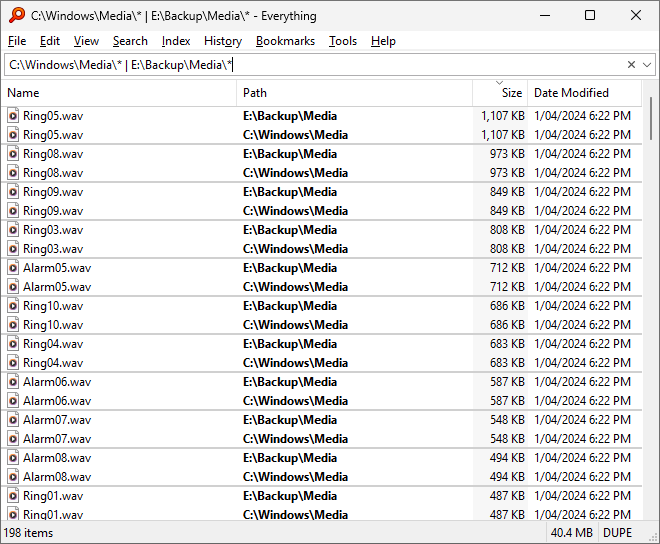Select Ring10.wav name in E:\Backup\Media row
Viewport: 660px width, 544px height.
(53, 306)
